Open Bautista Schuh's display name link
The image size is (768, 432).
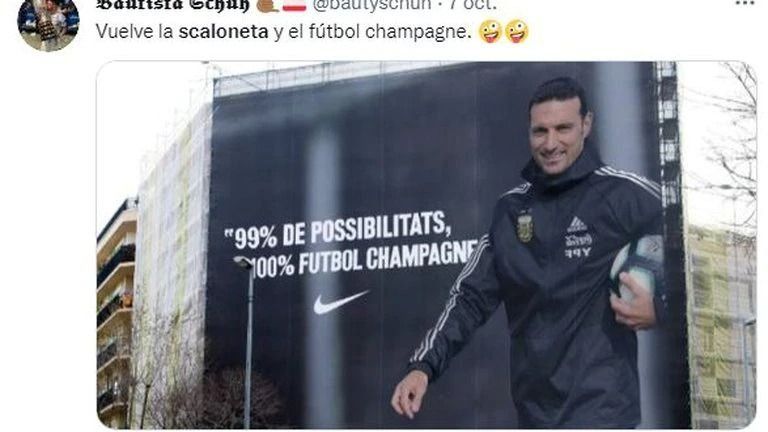point(172,4)
